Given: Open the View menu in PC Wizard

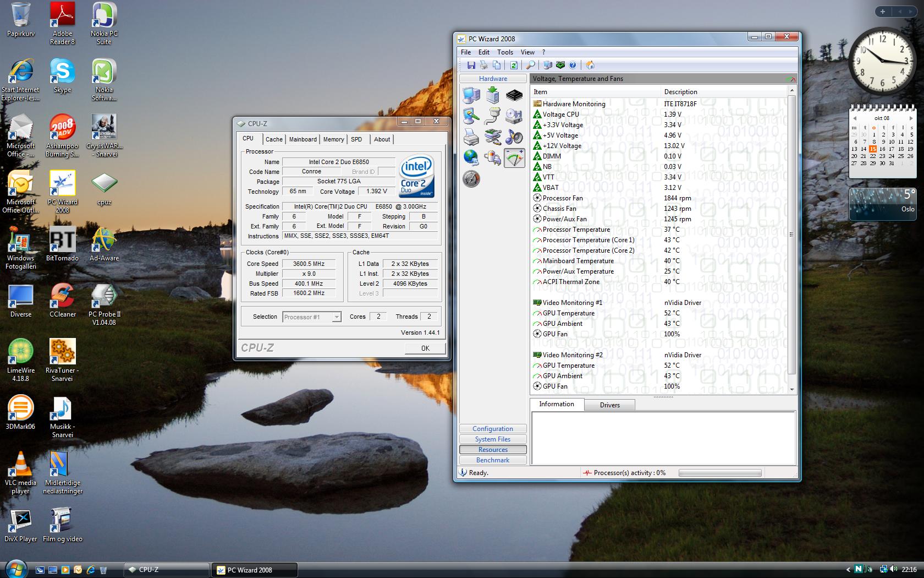Looking at the screenshot, I should tap(527, 52).
